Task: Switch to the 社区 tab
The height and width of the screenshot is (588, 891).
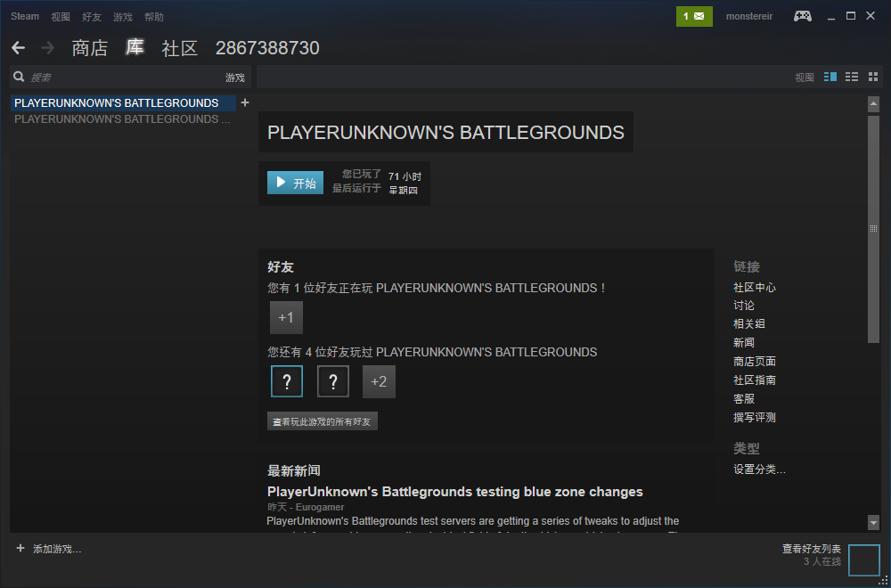Action: (180, 48)
